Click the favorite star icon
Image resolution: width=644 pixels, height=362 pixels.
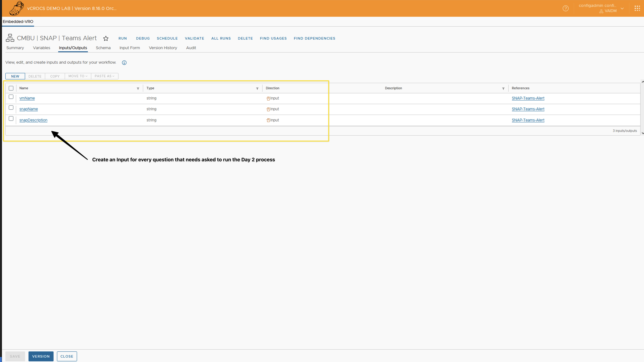106,38
